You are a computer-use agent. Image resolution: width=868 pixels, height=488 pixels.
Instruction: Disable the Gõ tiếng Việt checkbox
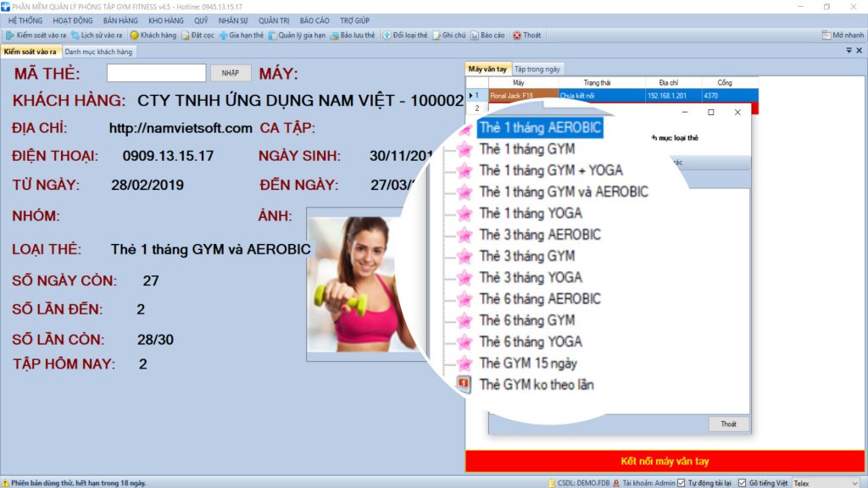click(x=743, y=483)
